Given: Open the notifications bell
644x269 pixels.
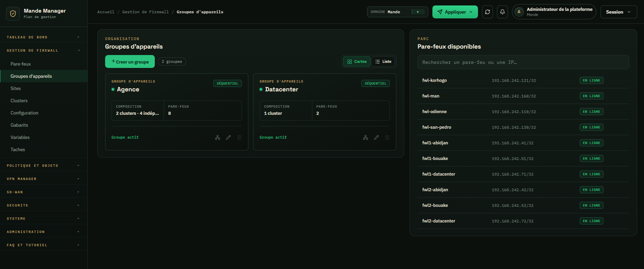Looking at the screenshot, I should click(502, 12).
